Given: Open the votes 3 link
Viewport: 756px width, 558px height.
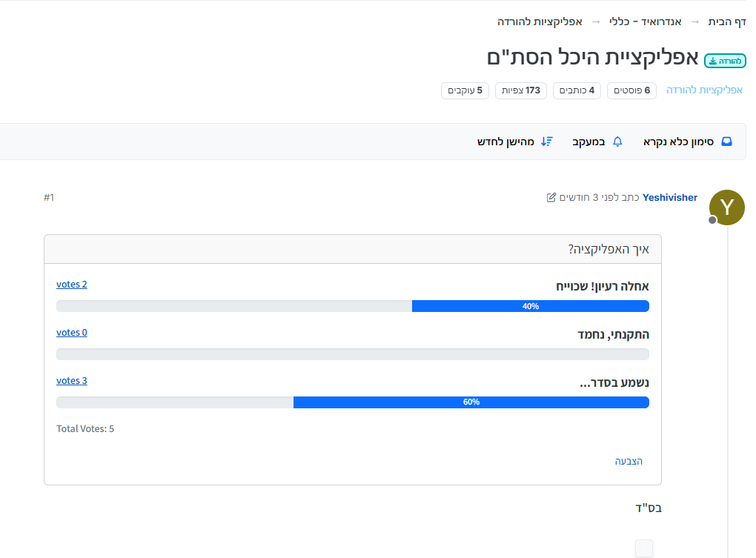Looking at the screenshot, I should point(72,381).
